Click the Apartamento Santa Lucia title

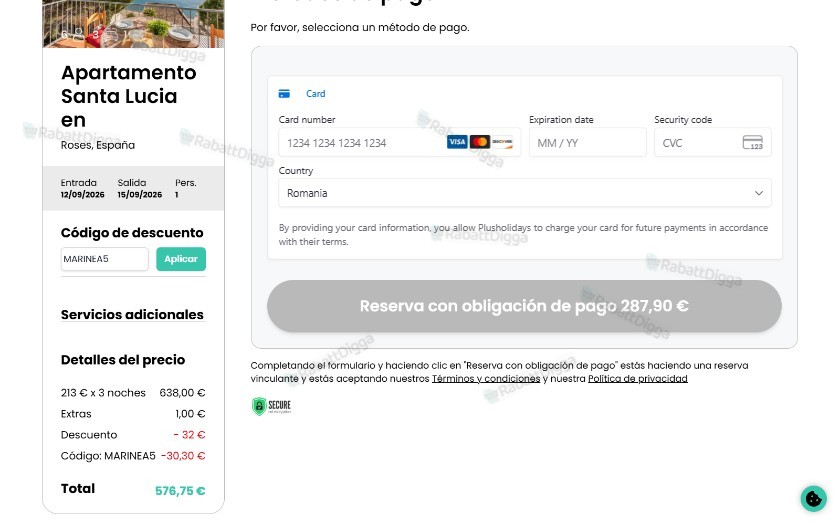(x=129, y=96)
